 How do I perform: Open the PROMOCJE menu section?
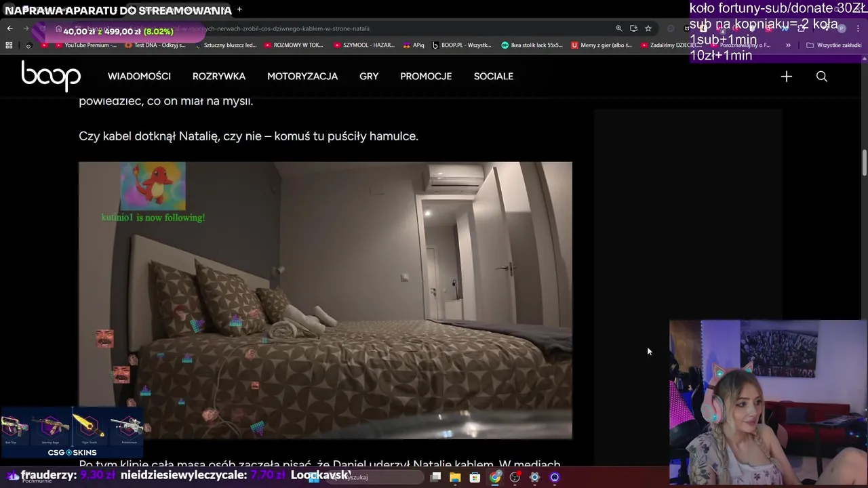(x=426, y=77)
